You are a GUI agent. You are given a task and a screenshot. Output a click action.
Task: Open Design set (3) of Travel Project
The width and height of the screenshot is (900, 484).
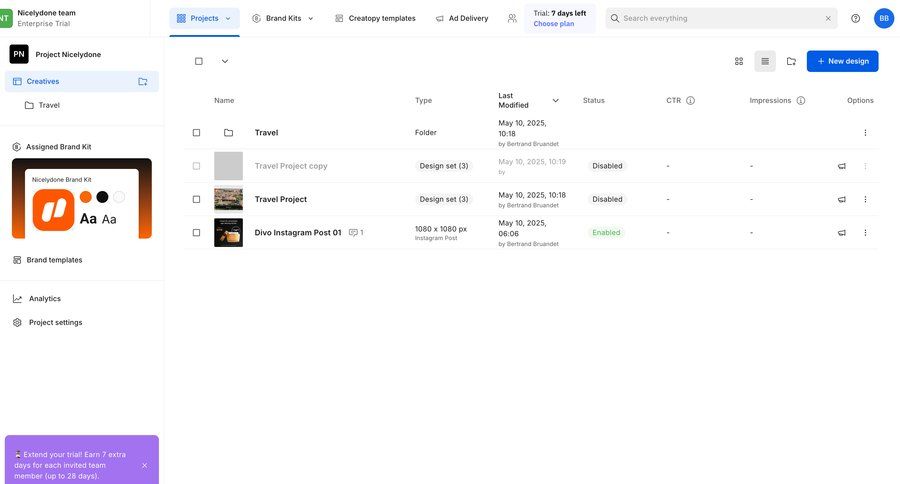coord(444,199)
